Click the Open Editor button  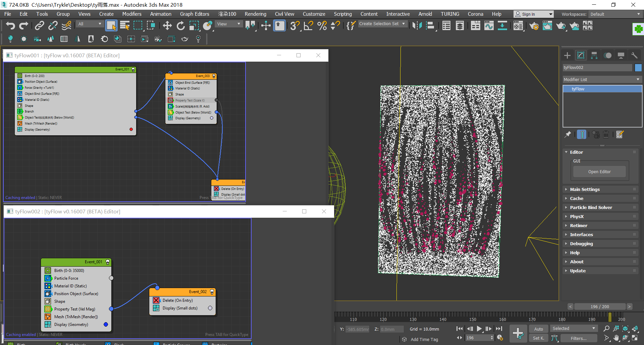coord(599,171)
